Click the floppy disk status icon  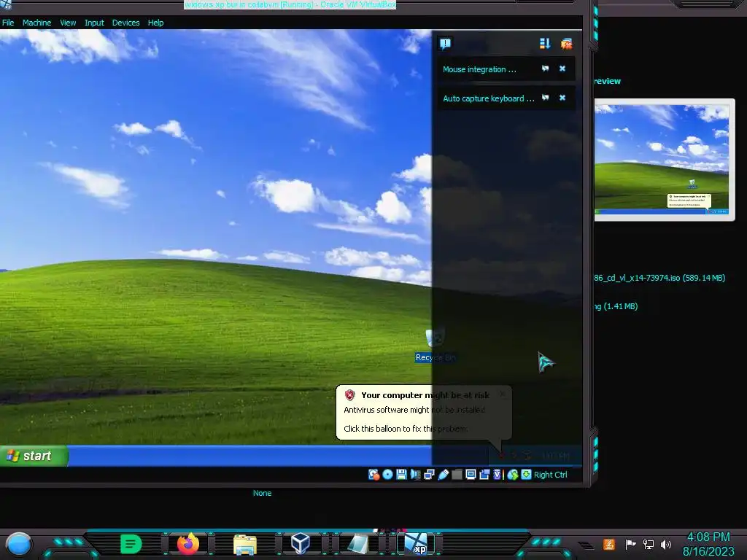point(401,474)
